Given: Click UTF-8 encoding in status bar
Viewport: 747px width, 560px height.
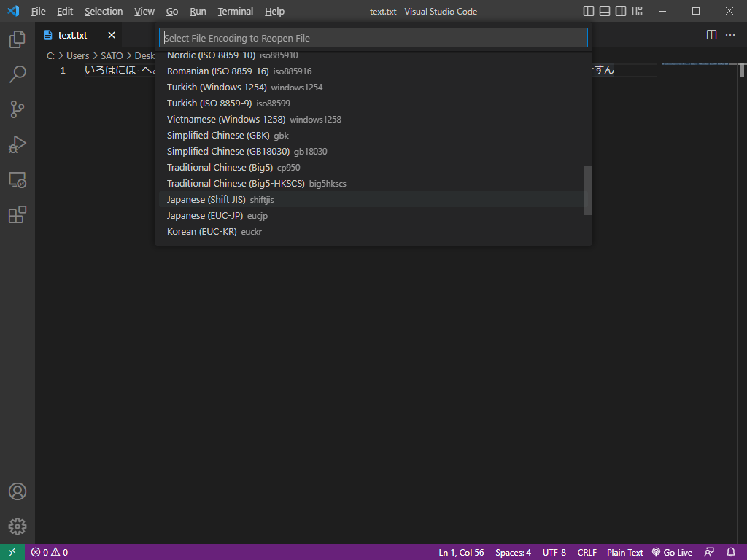Looking at the screenshot, I should [x=554, y=553].
